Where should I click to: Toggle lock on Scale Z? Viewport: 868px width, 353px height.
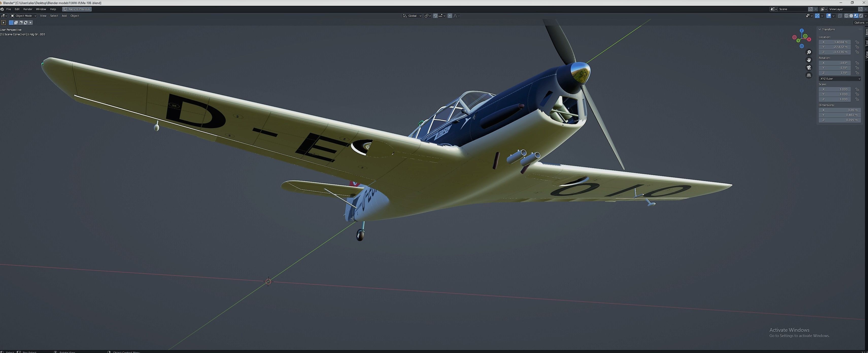tap(857, 99)
